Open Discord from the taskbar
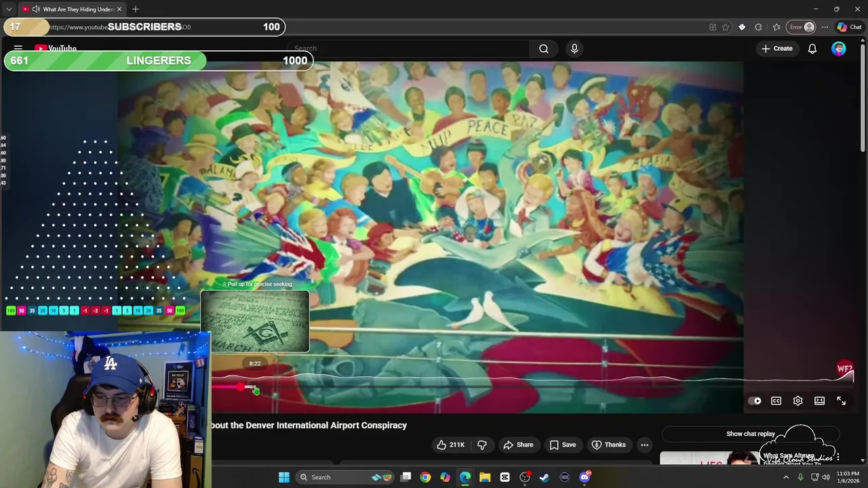Screen dimensions: 868x488 585,477
